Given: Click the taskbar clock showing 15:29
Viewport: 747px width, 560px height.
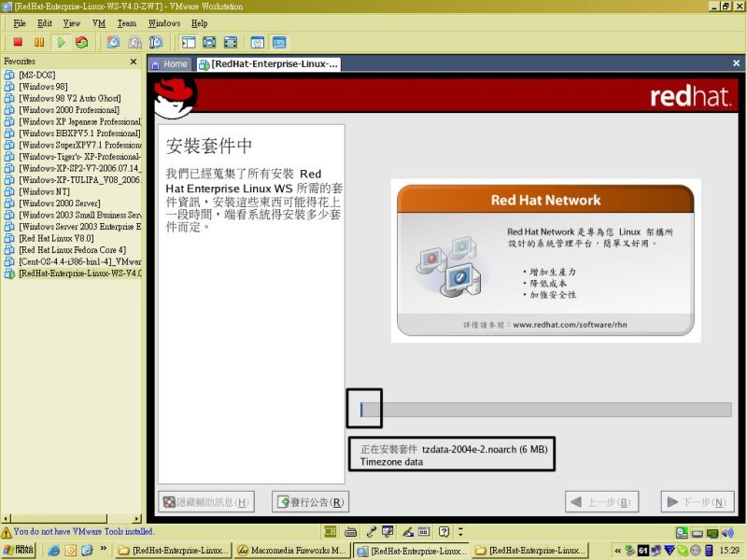Looking at the screenshot, I should coord(730,551).
